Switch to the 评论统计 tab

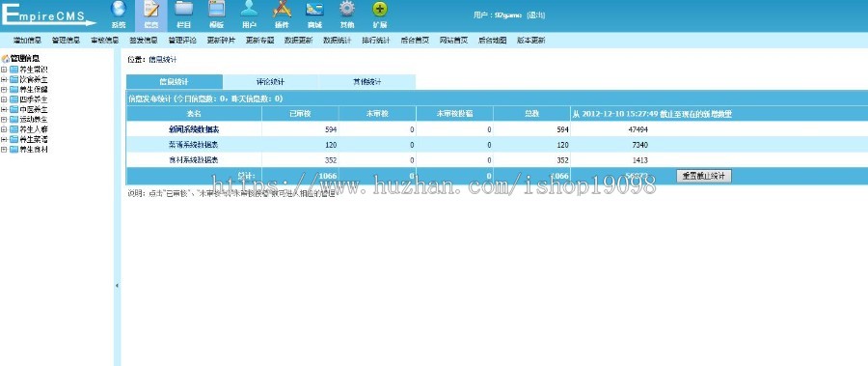tap(271, 81)
